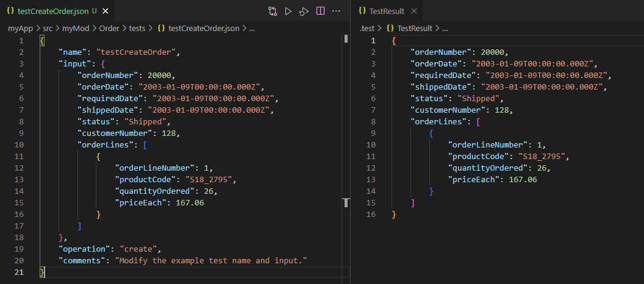644x284 pixels.
Task: Close the TestResult tab
Action: pos(414,12)
